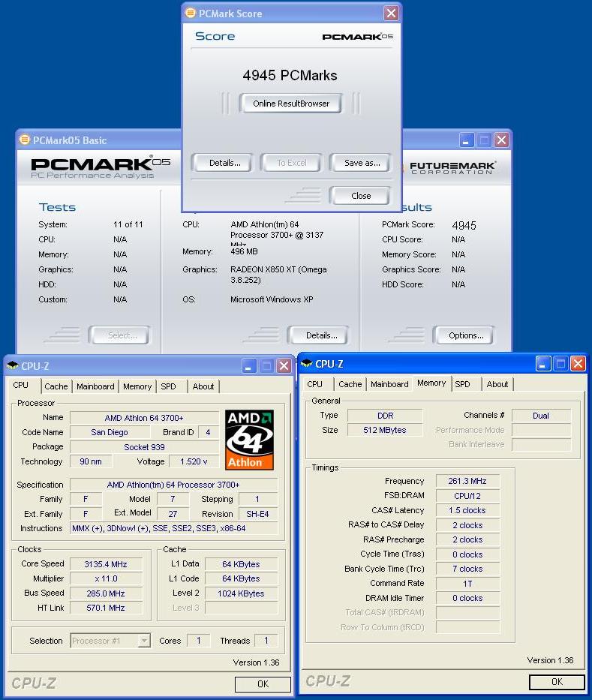Close the left CPU-Z window
592x700 pixels.
[284, 366]
